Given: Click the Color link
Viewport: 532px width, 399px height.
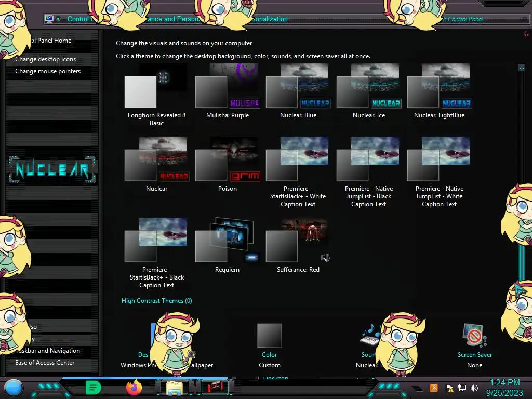Looking at the screenshot, I should pyautogui.click(x=270, y=354).
